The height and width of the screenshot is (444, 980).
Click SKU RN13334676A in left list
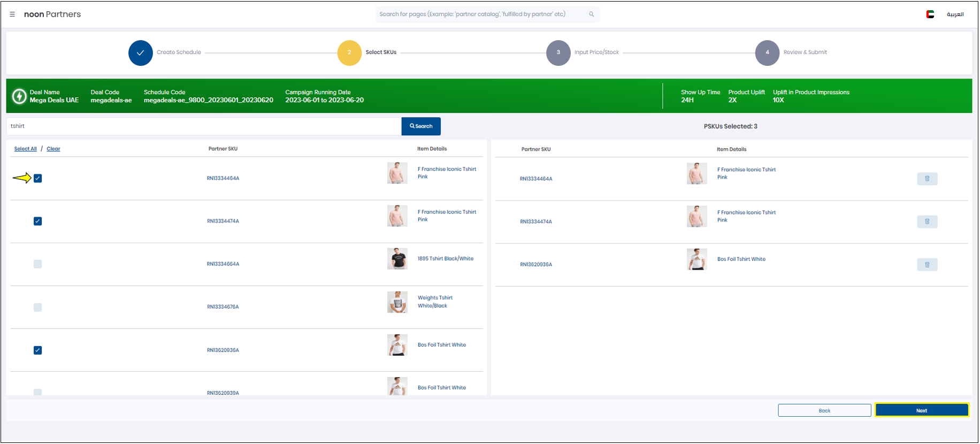223,307
